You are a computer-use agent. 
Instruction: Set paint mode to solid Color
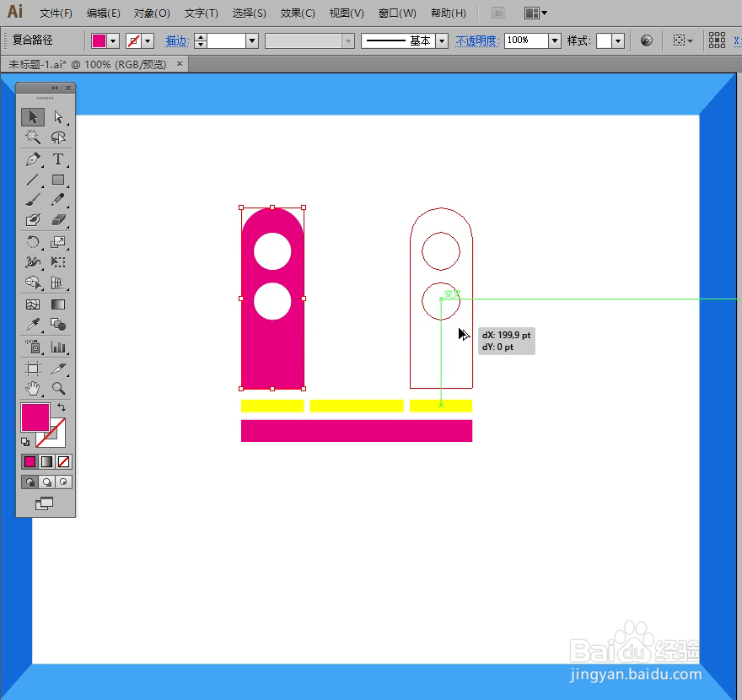pos(30,461)
